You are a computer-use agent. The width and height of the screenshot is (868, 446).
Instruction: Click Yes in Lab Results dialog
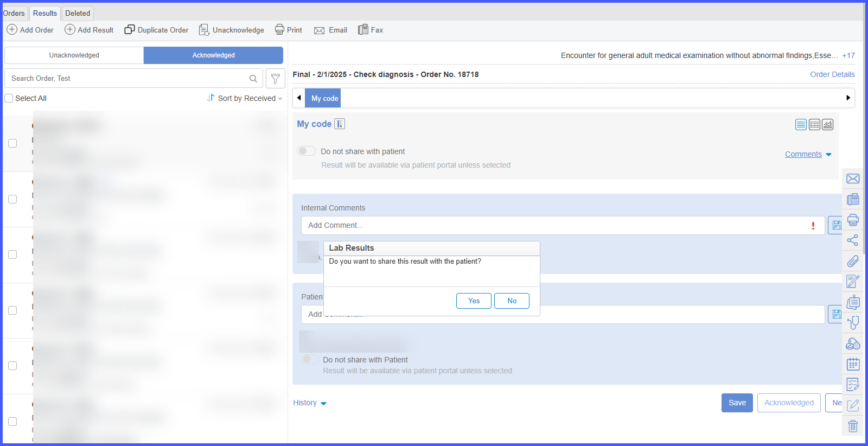pyautogui.click(x=474, y=301)
